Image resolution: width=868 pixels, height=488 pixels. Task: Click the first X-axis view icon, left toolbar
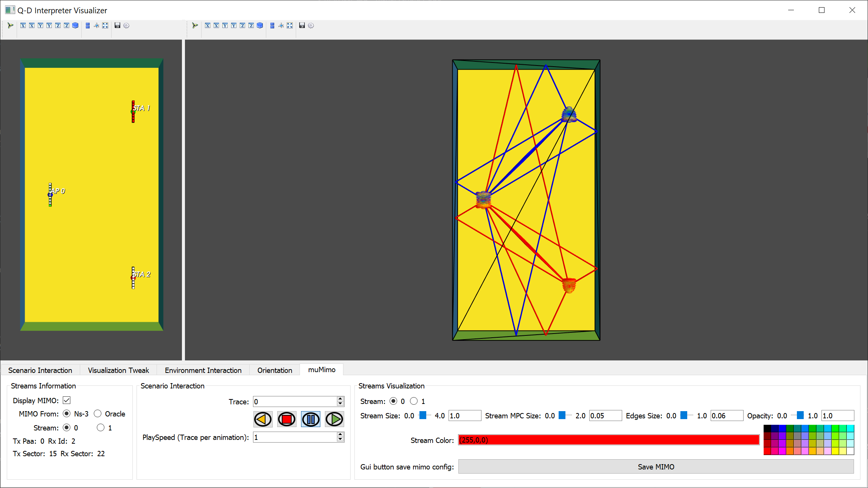pos(23,25)
